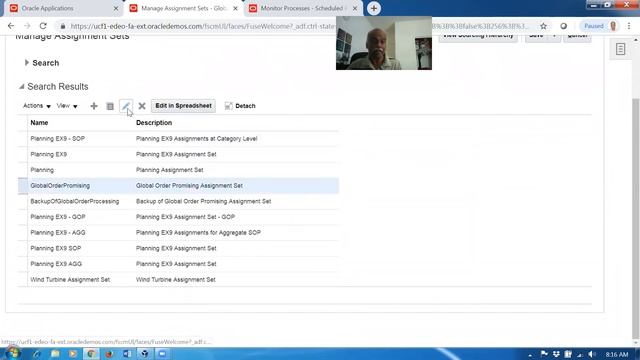Open the View dropdown menu
This screenshot has width=640, height=360.
click(67, 106)
